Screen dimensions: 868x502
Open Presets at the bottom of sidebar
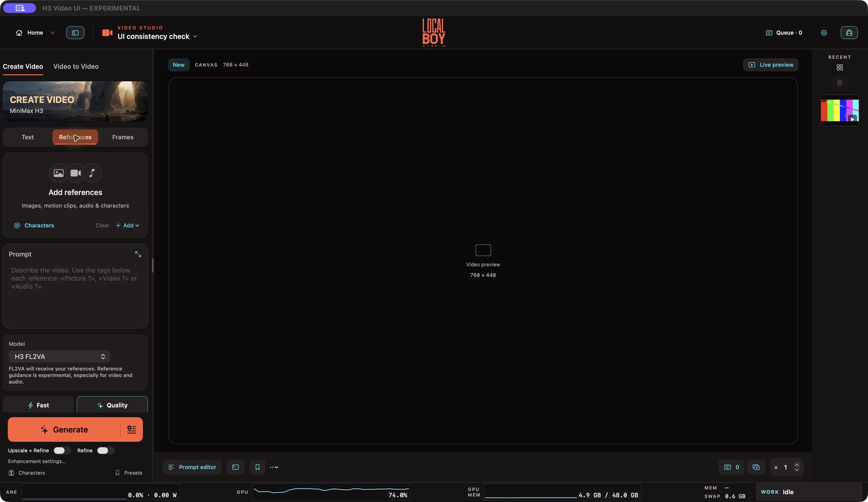coord(129,473)
